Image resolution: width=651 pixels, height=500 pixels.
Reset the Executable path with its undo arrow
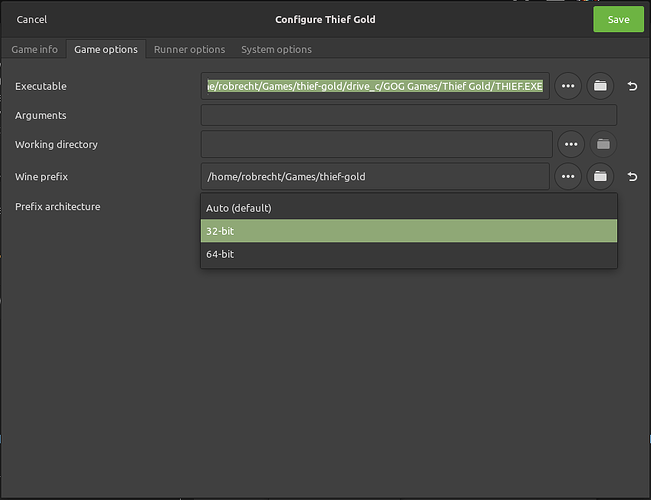pyautogui.click(x=632, y=86)
